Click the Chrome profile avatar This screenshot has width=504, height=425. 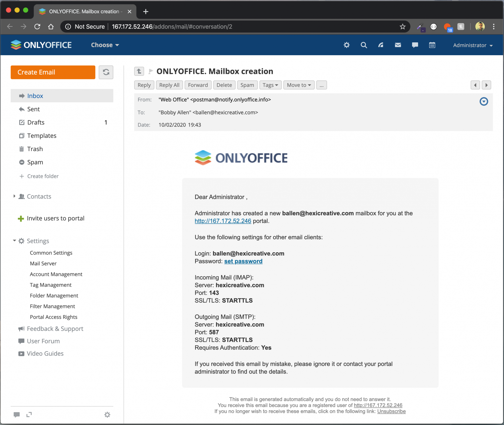pyautogui.click(x=480, y=27)
